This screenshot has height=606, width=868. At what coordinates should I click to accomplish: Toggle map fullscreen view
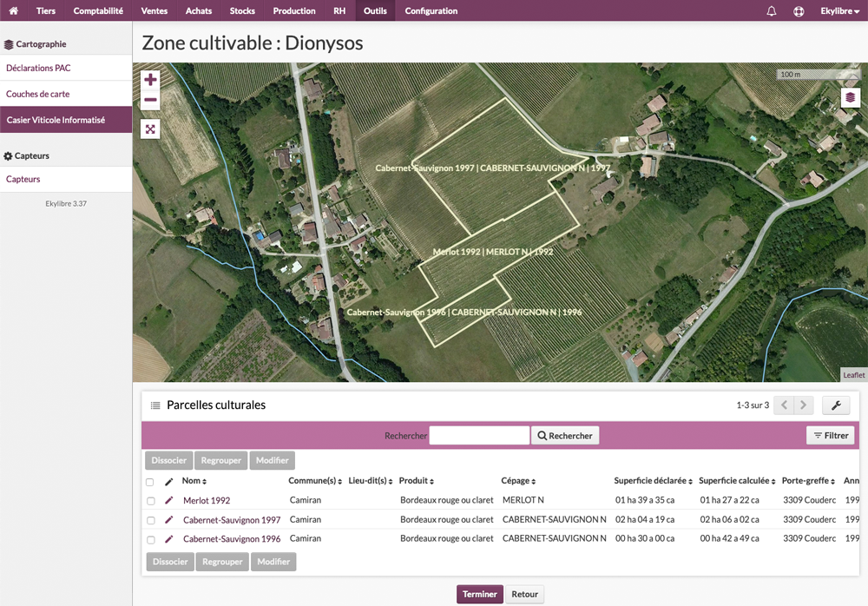pos(150,129)
